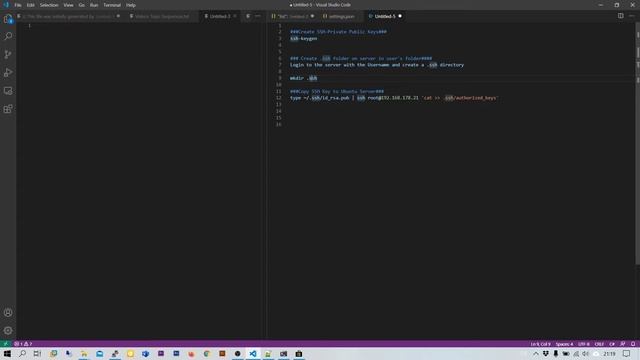Viewport: 640px width, 360px height.
Task: Open notifications bell in status bar
Action: click(x=633, y=344)
